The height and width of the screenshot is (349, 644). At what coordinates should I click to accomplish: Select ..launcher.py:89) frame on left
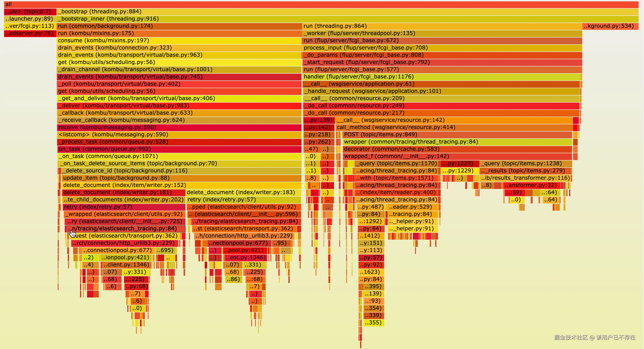30,19
